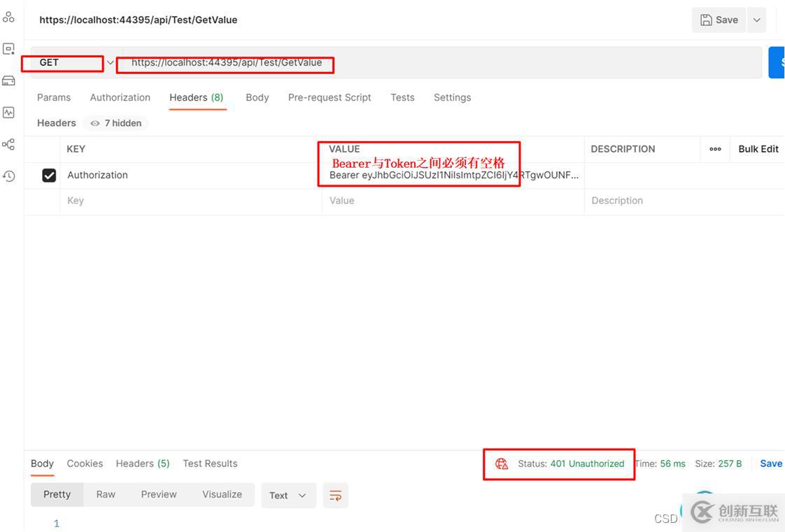Screen dimensions: 785x532
Task: Open the APIs sidebar icon
Action: (8, 17)
